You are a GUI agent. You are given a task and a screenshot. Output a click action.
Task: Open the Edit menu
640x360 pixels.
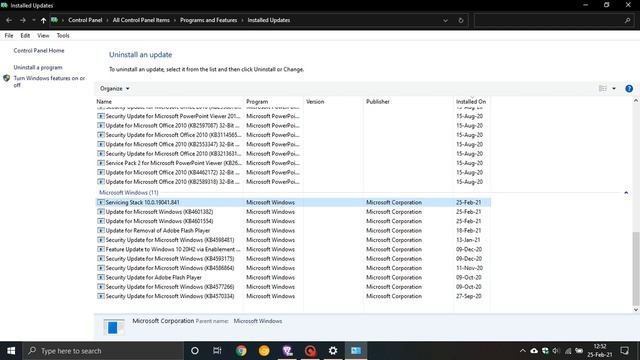[x=25, y=36]
